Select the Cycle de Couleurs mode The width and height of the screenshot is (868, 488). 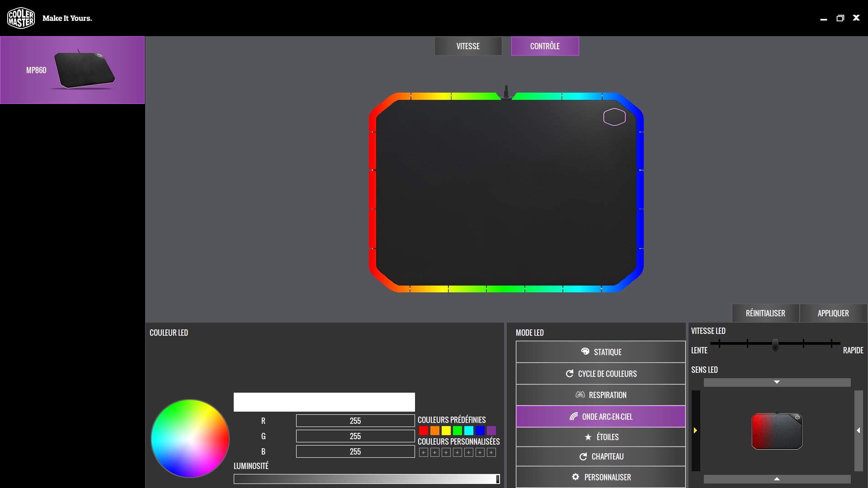tap(600, 374)
